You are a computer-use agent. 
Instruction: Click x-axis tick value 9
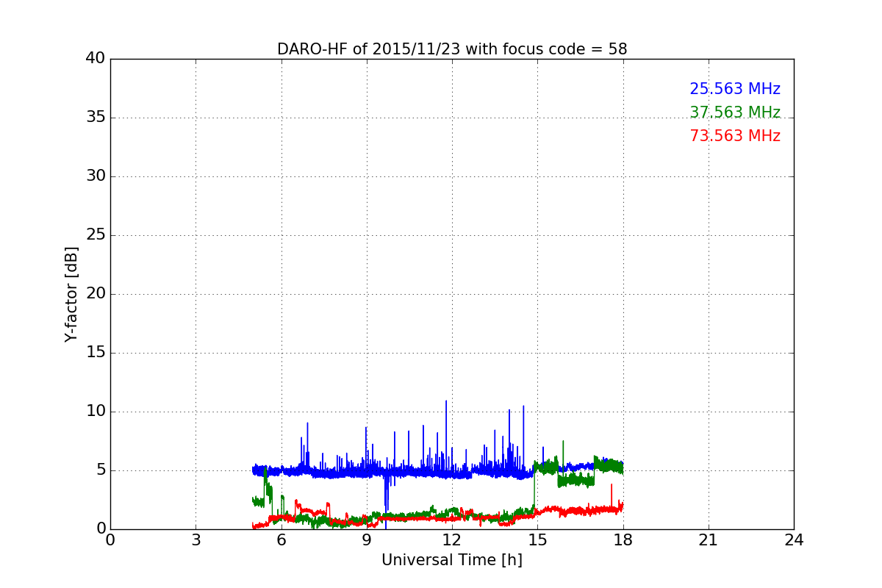point(367,539)
